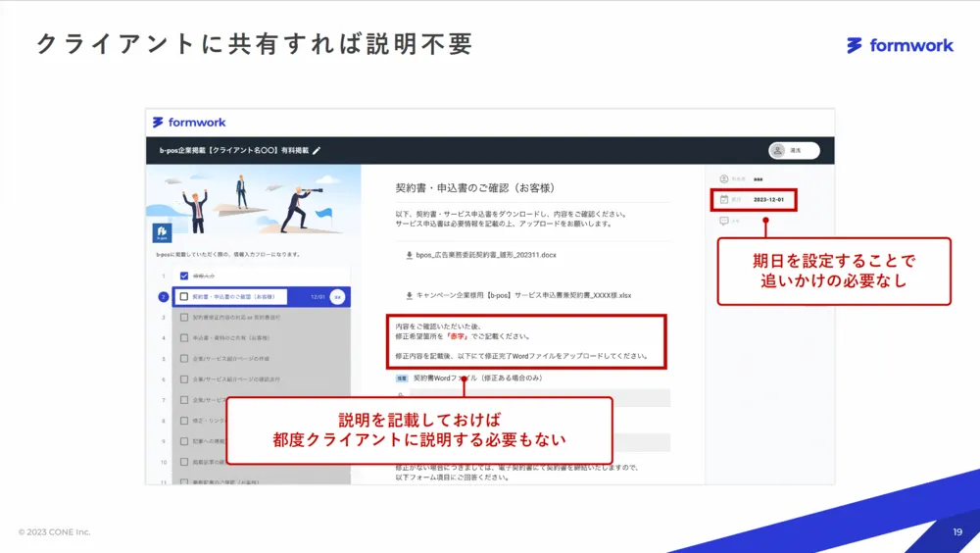Click the pencil edit icon beside project title
This screenshot has height=553, width=980.
[317, 151]
